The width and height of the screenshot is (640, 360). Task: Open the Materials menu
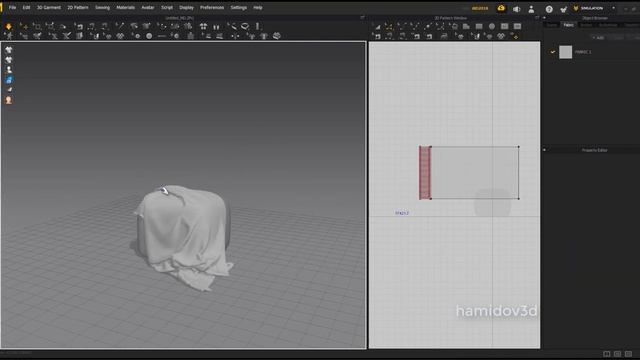125,8
